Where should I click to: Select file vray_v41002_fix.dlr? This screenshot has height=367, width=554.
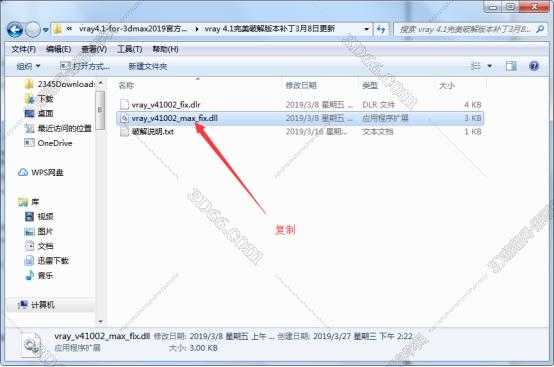[166, 105]
